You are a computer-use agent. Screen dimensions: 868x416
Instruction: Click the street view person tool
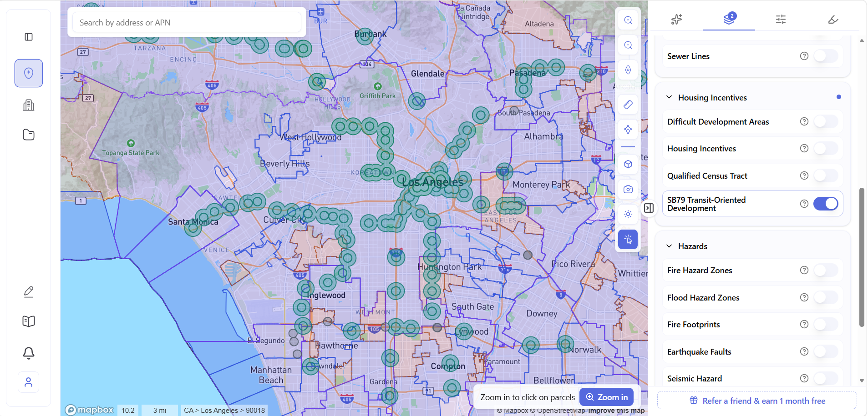(x=628, y=130)
